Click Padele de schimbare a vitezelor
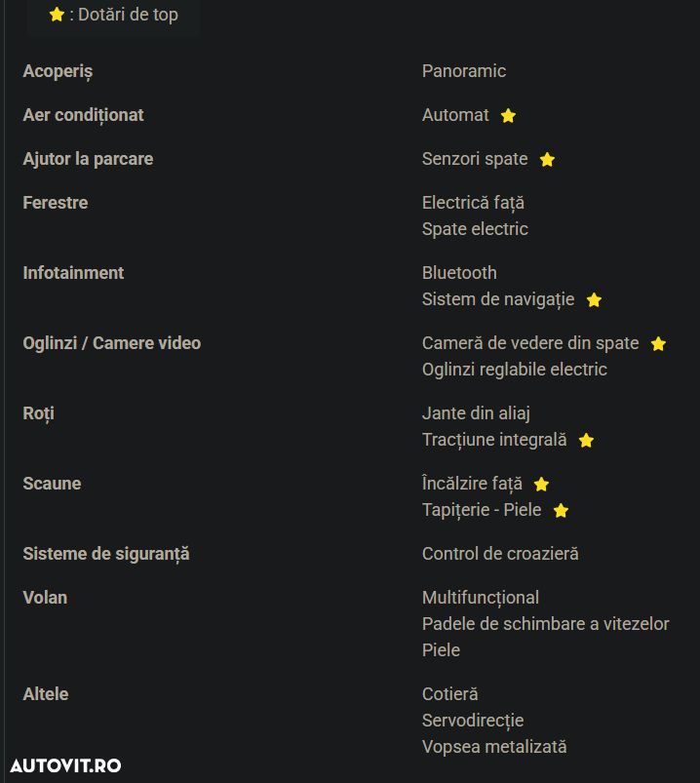The height and width of the screenshot is (783, 700). pos(545,624)
